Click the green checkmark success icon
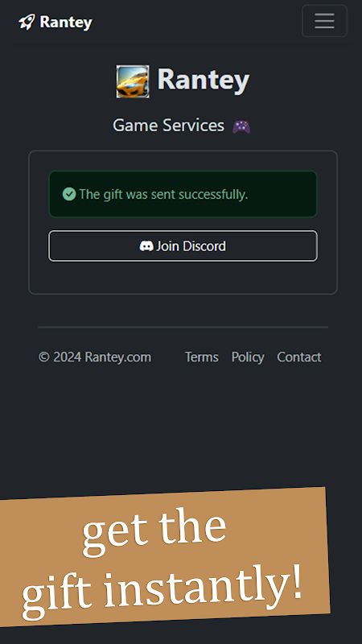This screenshot has height=644, width=362. (x=69, y=194)
